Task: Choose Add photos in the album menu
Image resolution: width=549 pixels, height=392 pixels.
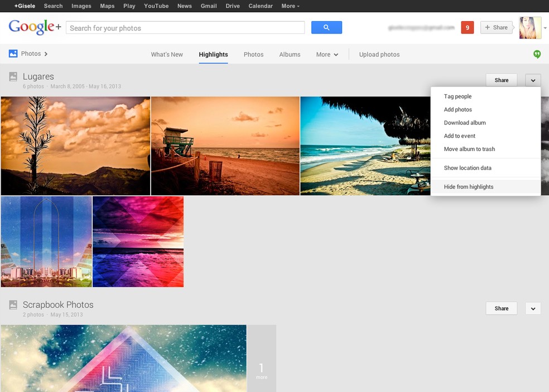Action: tap(485, 109)
